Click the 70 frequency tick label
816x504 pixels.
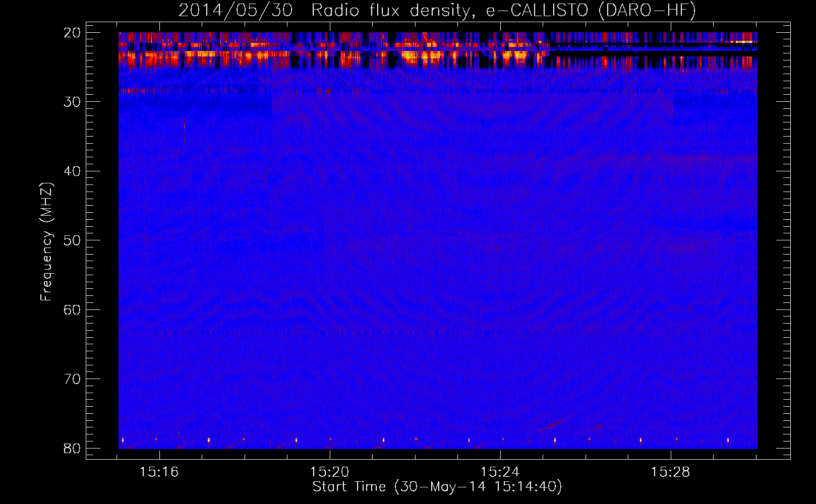(73, 379)
